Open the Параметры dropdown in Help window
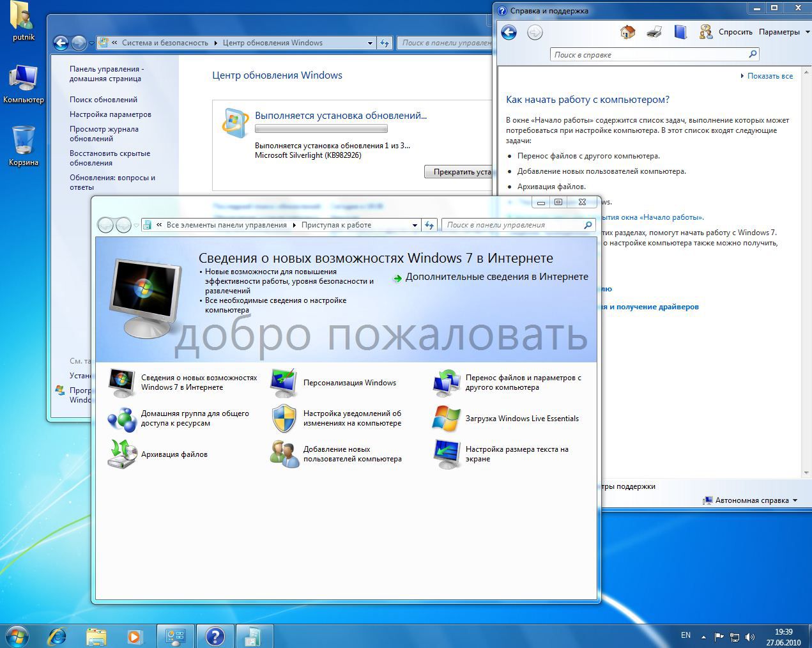 [781, 31]
